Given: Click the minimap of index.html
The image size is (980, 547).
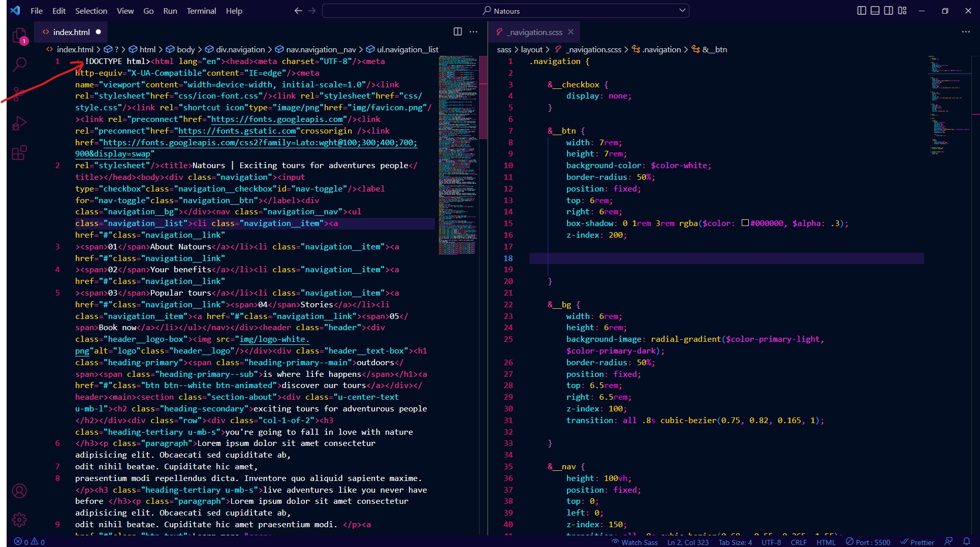Looking at the screenshot, I should point(456,152).
